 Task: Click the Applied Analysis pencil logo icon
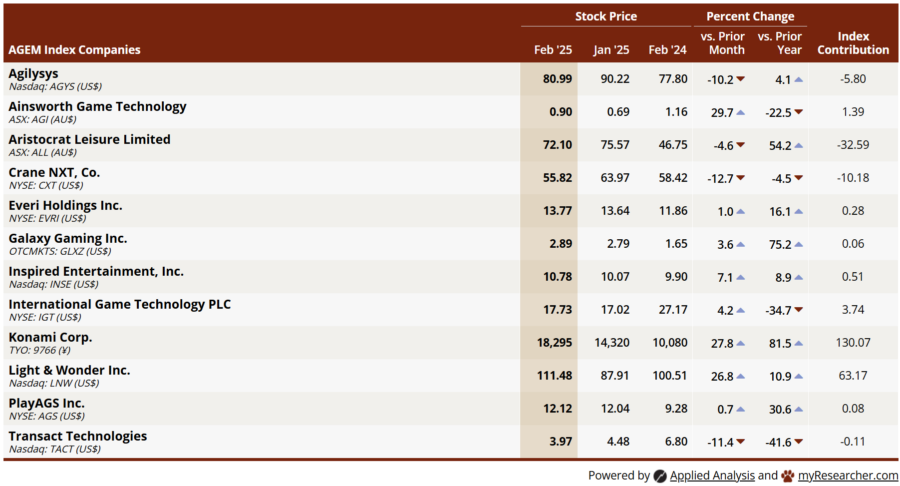[660, 476]
